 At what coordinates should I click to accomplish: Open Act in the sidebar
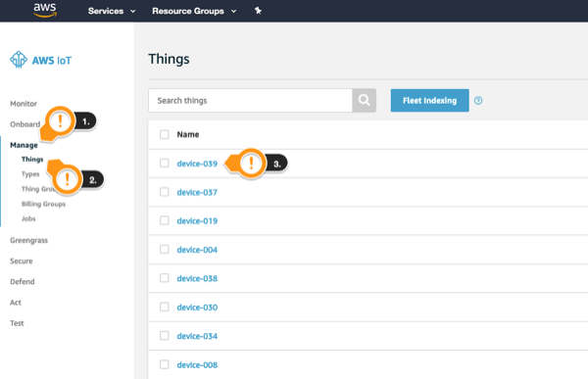click(x=16, y=303)
